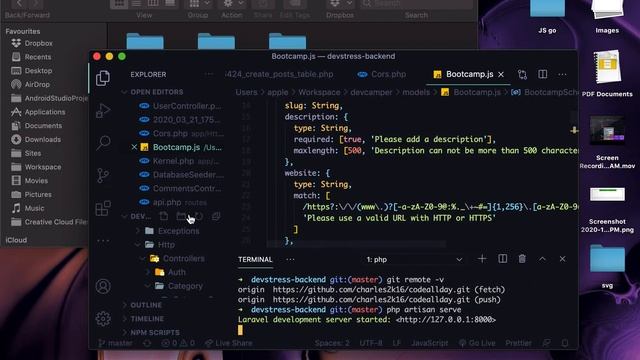Viewport: 640px width, 360px height.
Task: Open the Explorer view in activity bar
Action: (103, 78)
